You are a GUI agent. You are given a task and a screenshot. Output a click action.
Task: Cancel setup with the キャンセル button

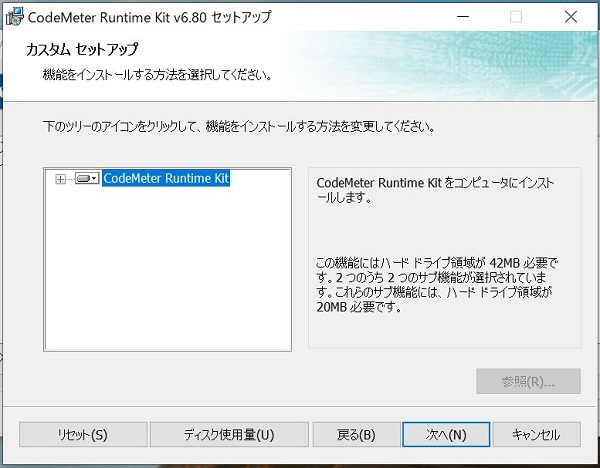[536, 434]
